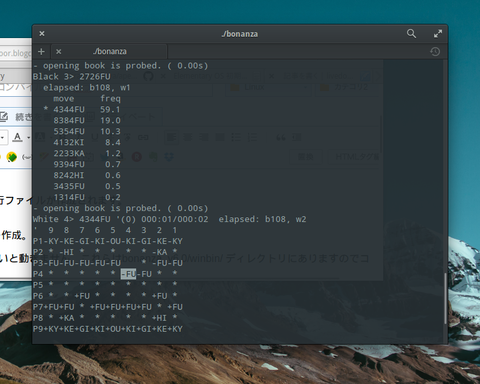Image resolution: width=480 pixels, height=384 pixels.
Task: Click the move 5354FU row
Action: (x=87, y=131)
